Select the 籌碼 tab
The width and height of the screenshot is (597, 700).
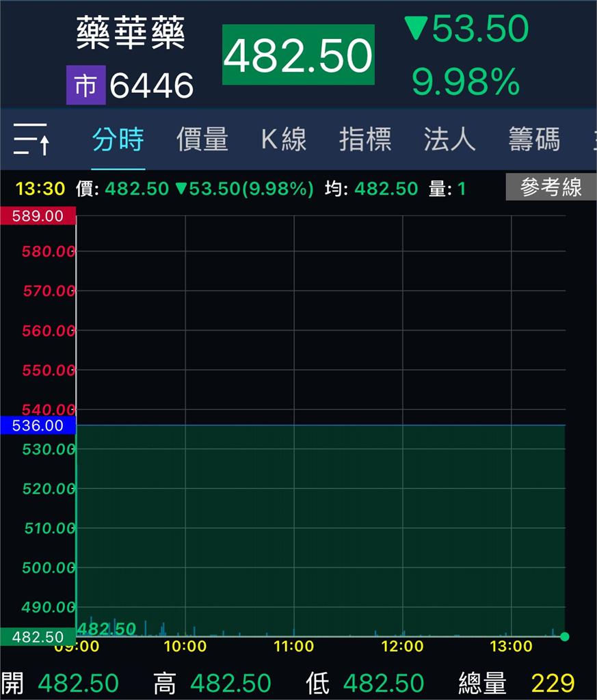tap(534, 139)
